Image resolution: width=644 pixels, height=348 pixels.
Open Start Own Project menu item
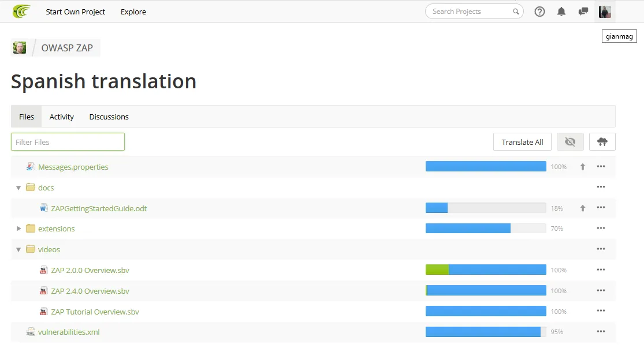pyautogui.click(x=75, y=12)
